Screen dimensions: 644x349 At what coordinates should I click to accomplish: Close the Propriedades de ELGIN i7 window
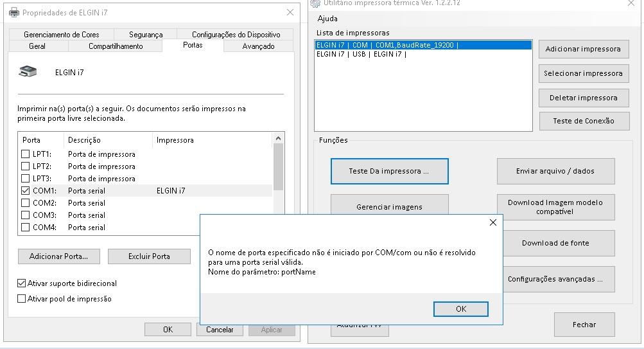[290, 12]
